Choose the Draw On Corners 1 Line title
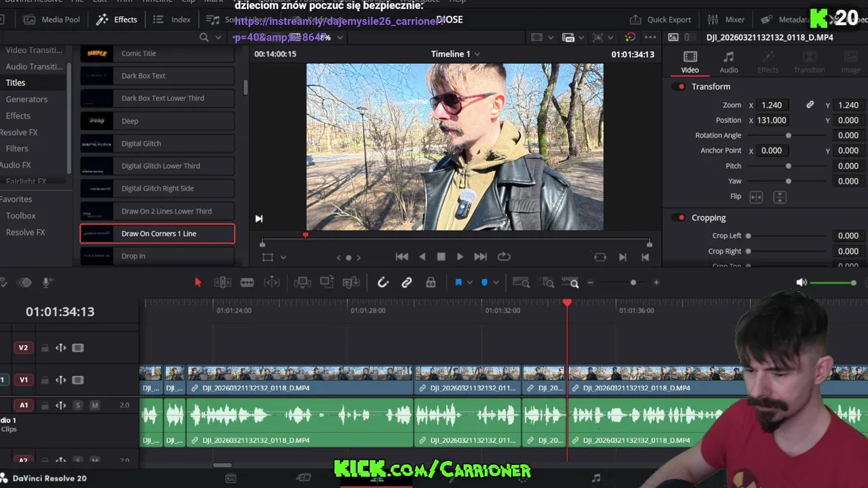Screen dimensions: 868x488 (x=157, y=234)
